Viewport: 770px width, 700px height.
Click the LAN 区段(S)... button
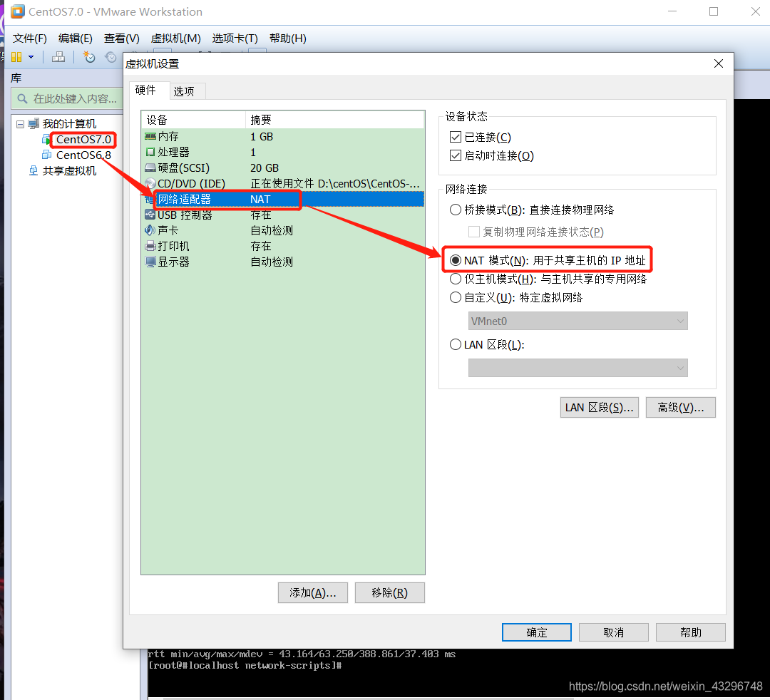click(x=599, y=408)
